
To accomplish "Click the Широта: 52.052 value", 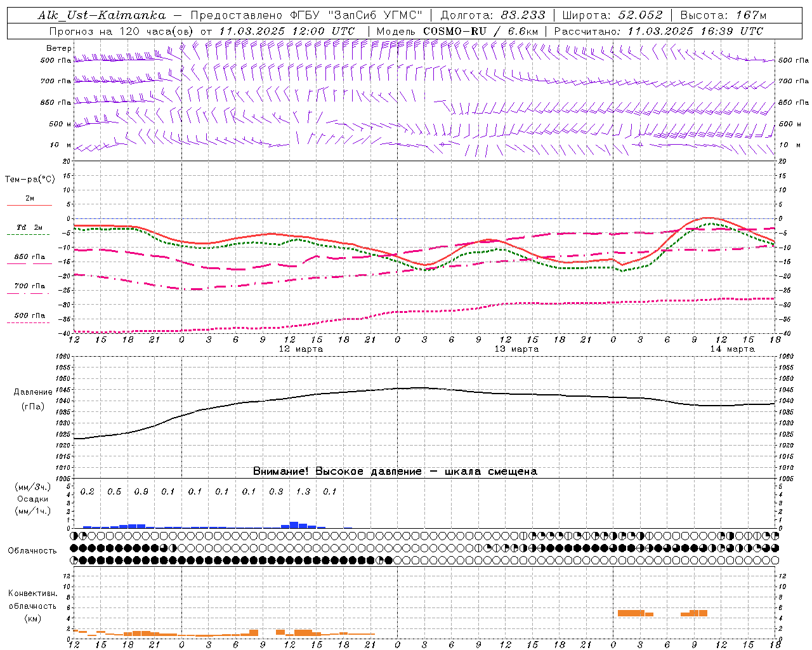I will (613, 15).
